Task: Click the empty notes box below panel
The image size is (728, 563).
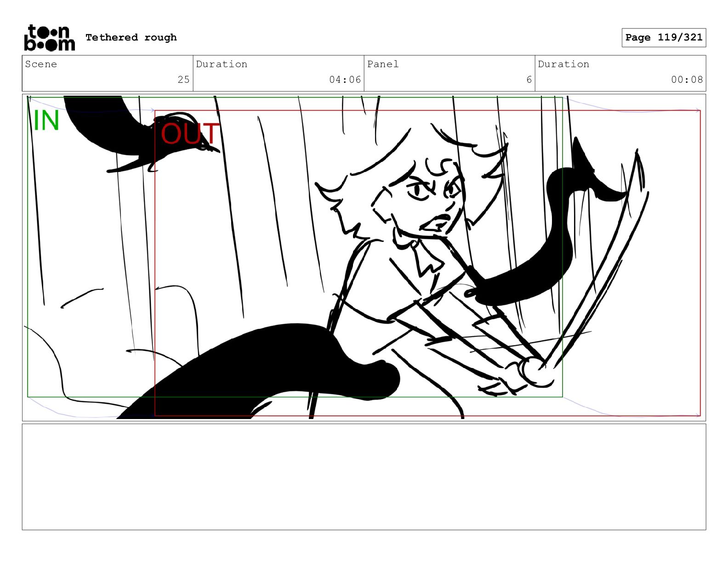Action: point(364,477)
